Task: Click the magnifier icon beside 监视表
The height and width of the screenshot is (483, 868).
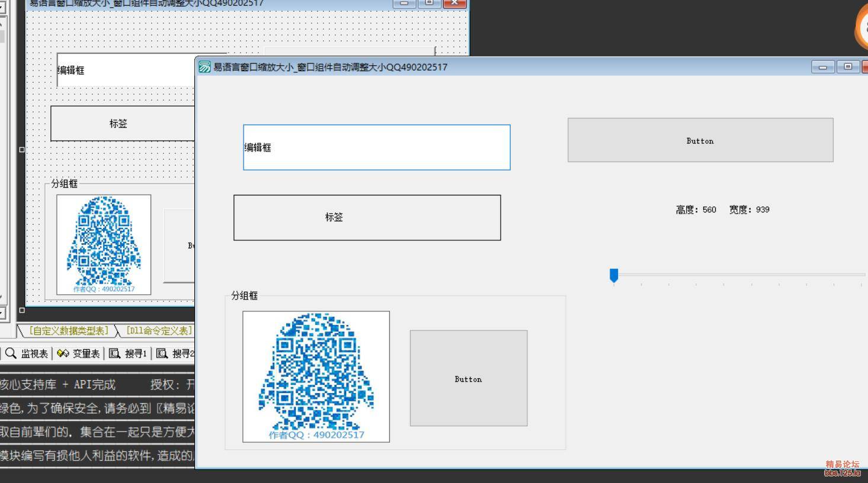Action: coord(11,353)
